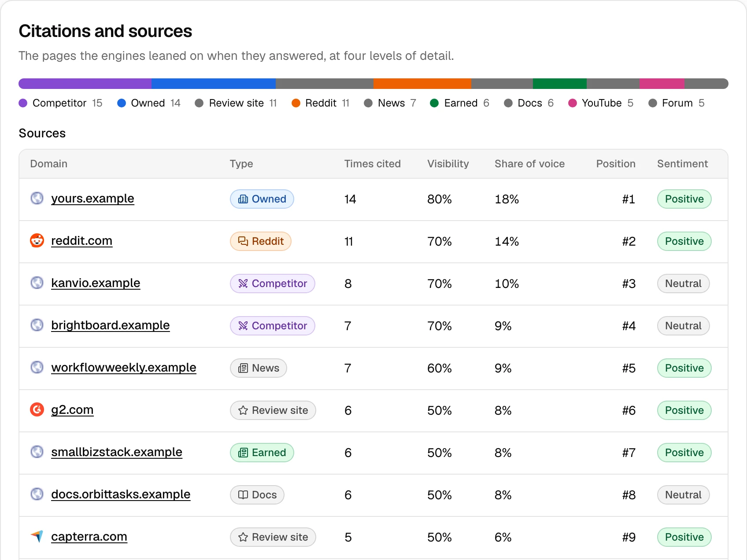Select the Review site 11 legend item
The image size is (747, 560).
236,103
